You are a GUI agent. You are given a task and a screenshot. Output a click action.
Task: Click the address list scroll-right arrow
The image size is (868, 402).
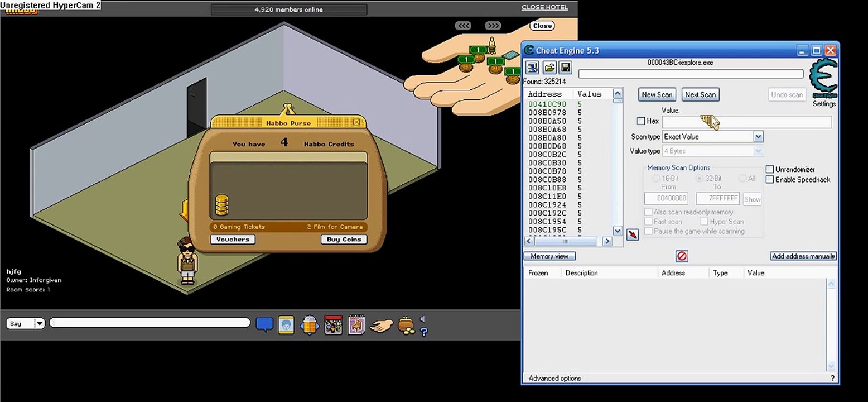607,241
